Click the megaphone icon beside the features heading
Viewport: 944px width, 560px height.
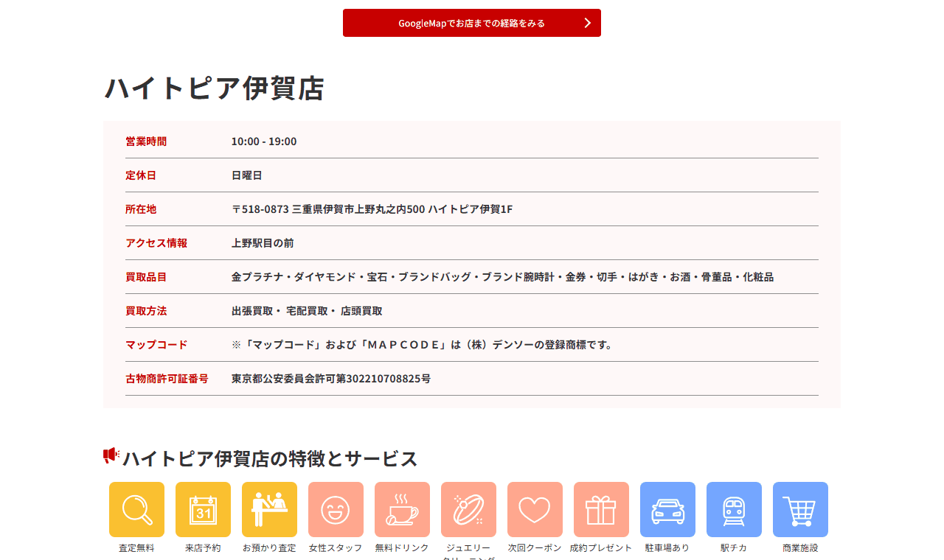(x=111, y=456)
